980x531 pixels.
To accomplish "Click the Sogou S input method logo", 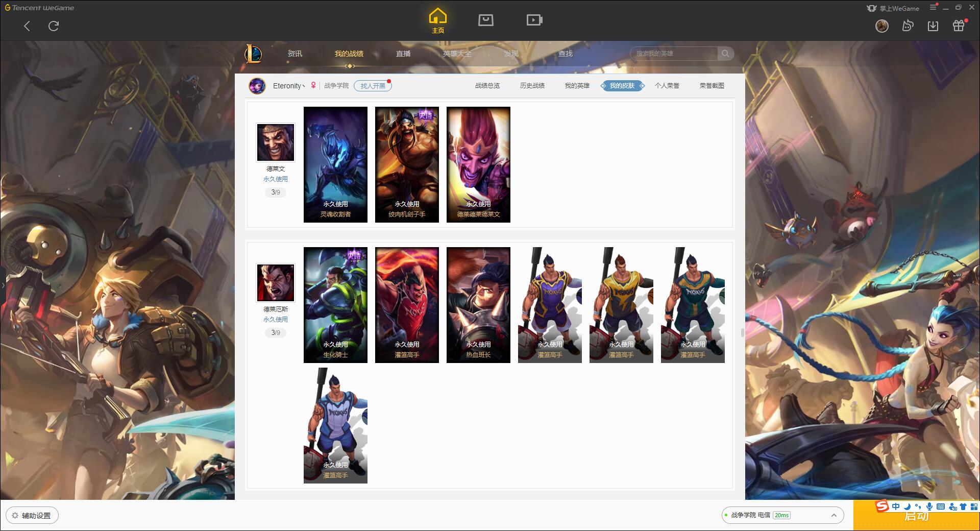I will click(882, 506).
